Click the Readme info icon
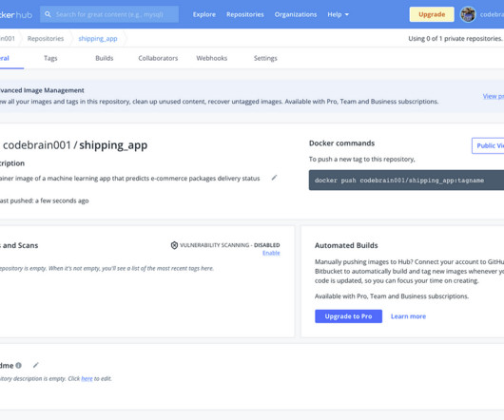The width and height of the screenshot is (504, 420). pos(19,366)
